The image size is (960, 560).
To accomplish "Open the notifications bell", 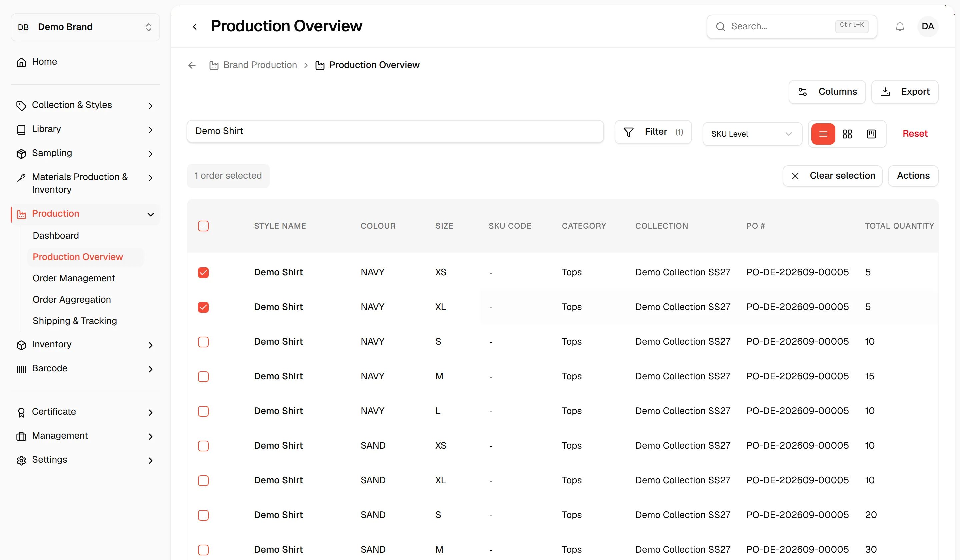I will tap(899, 27).
